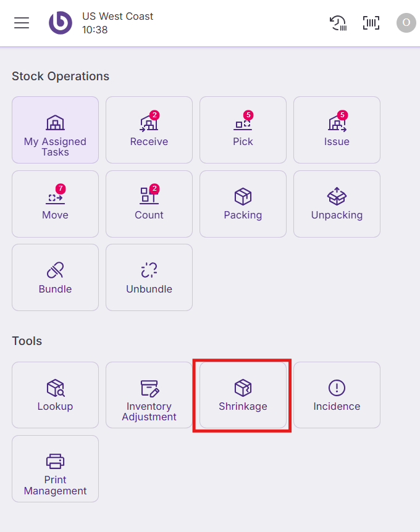Open Print Management tool
Screen dimensions: 420x532
[x=55, y=468]
